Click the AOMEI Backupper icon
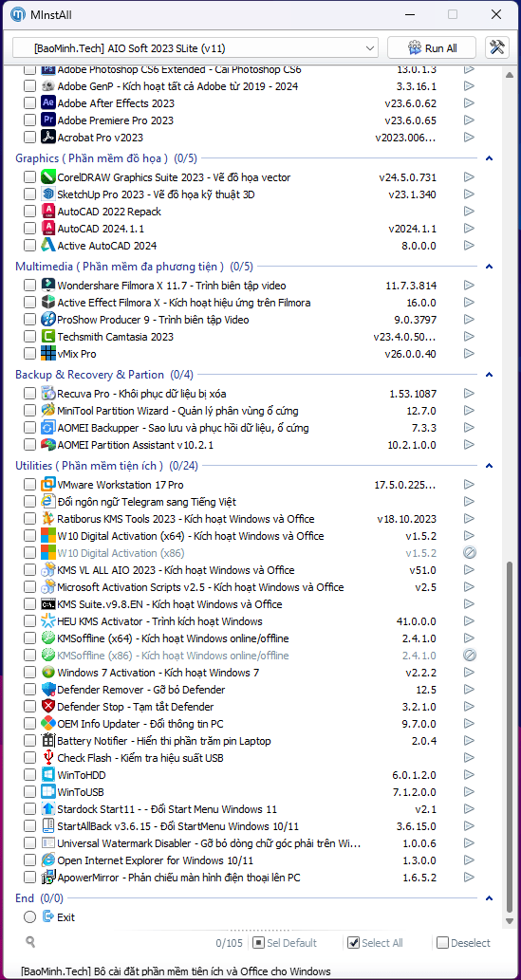Screen dimensions: 521x980 click(x=48, y=428)
